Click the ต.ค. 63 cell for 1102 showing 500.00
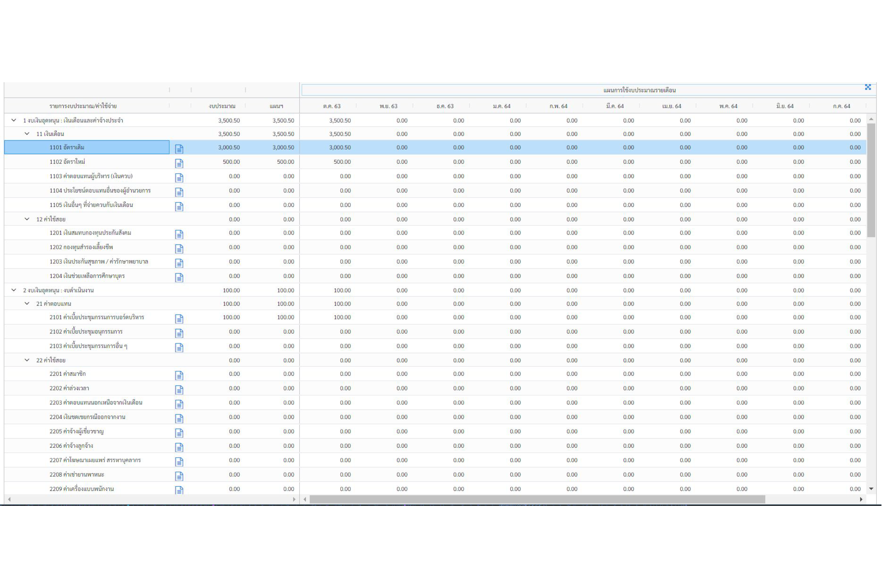Image resolution: width=882 pixels, height=588 pixels. [342, 162]
